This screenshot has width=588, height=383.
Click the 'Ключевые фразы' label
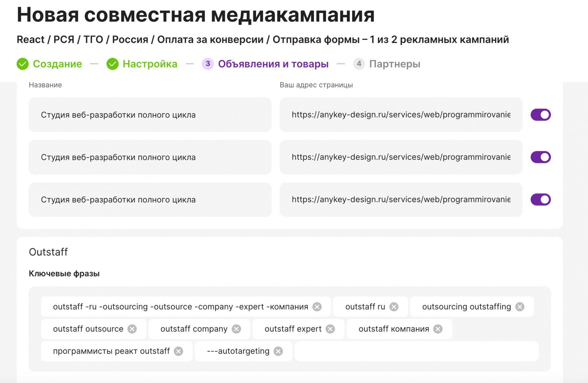[64, 274]
